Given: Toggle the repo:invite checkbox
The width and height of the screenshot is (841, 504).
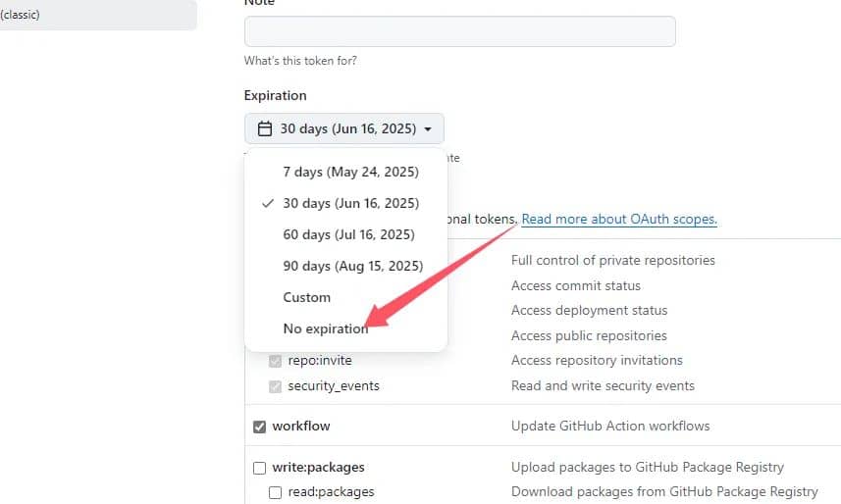Looking at the screenshot, I should [275, 361].
